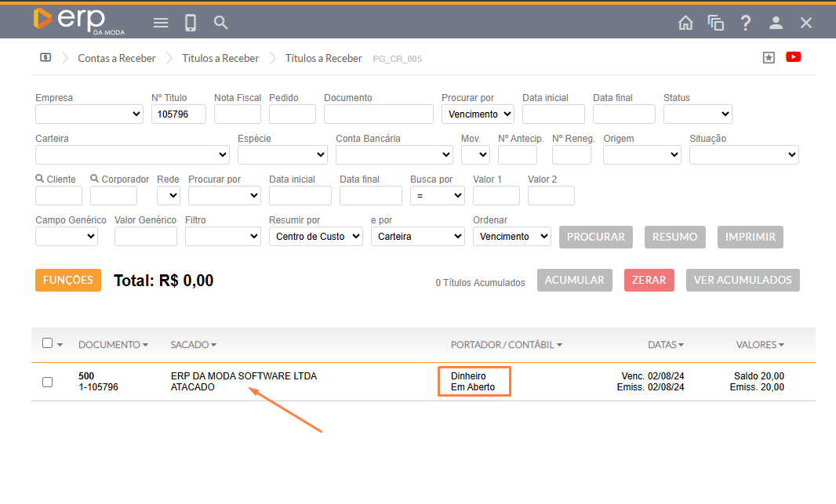Navigate to Contas a Receber breadcrumb
This screenshot has height=504, width=836.
tap(116, 58)
